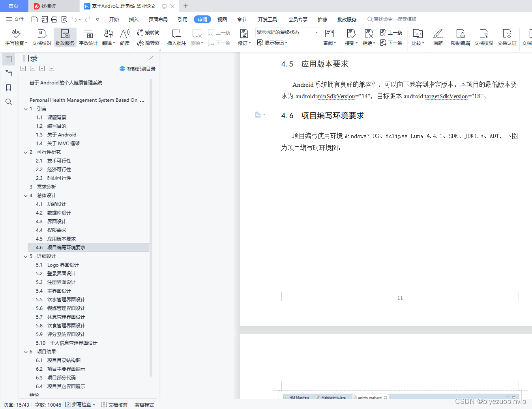Collapse the 5 详细设计 section
This screenshot has height=409, width=532.
[26, 256]
